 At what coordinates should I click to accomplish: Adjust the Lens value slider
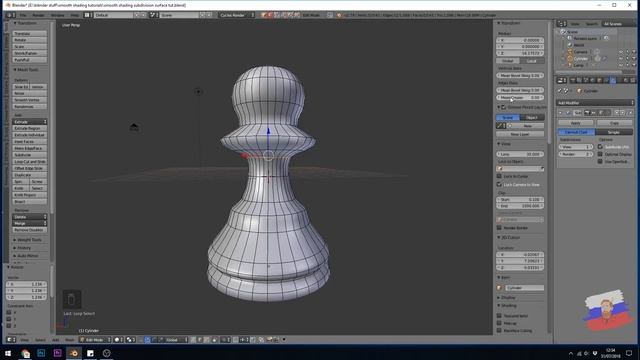(x=520, y=154)
